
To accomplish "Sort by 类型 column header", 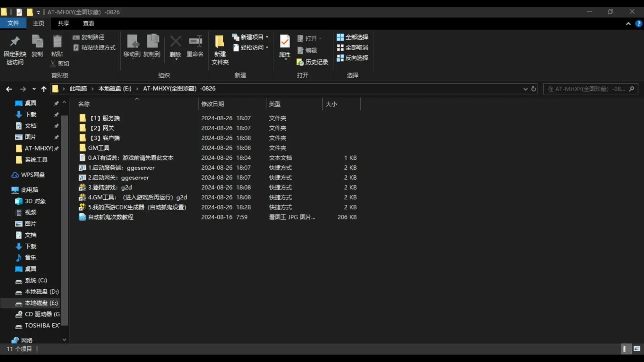I will 294,104.
